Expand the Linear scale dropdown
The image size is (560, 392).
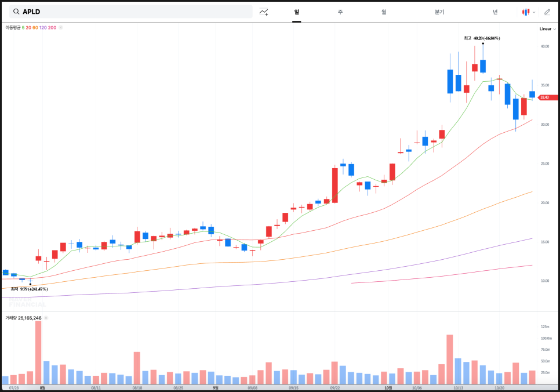tap(547, 28)
